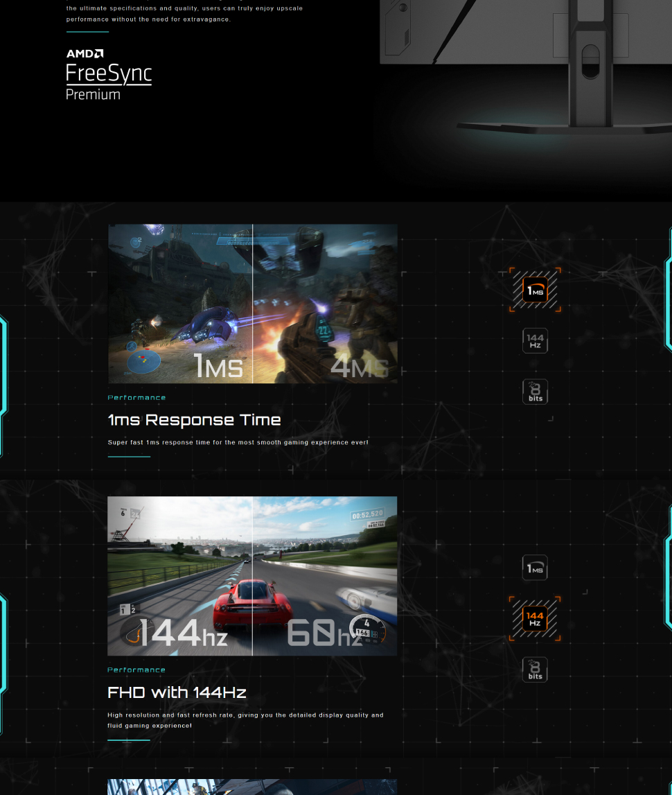672x795 pixels.
Task: Click the 60hz side of the racing comparison image
Action: 326,576
